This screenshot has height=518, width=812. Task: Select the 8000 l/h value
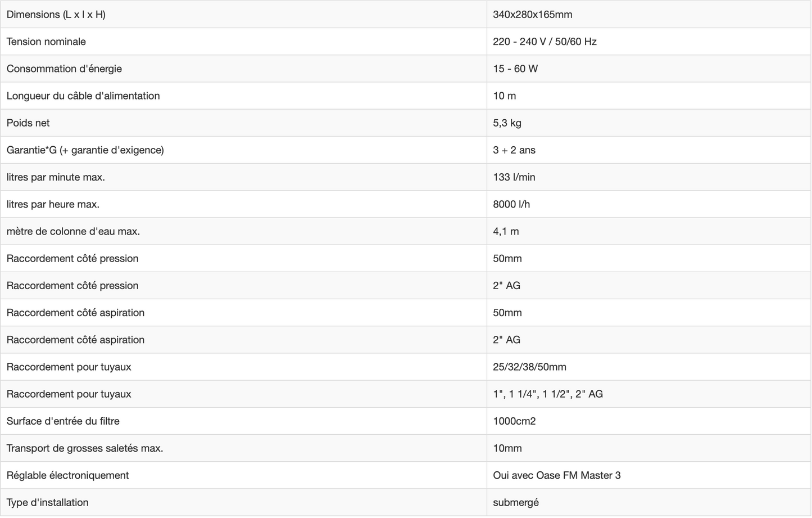point(511,204)
